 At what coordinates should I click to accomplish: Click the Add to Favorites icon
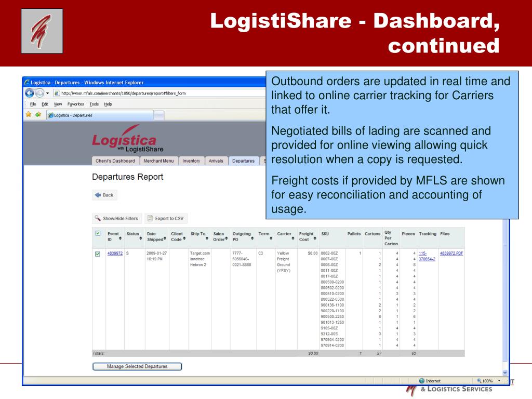point(38,115)
